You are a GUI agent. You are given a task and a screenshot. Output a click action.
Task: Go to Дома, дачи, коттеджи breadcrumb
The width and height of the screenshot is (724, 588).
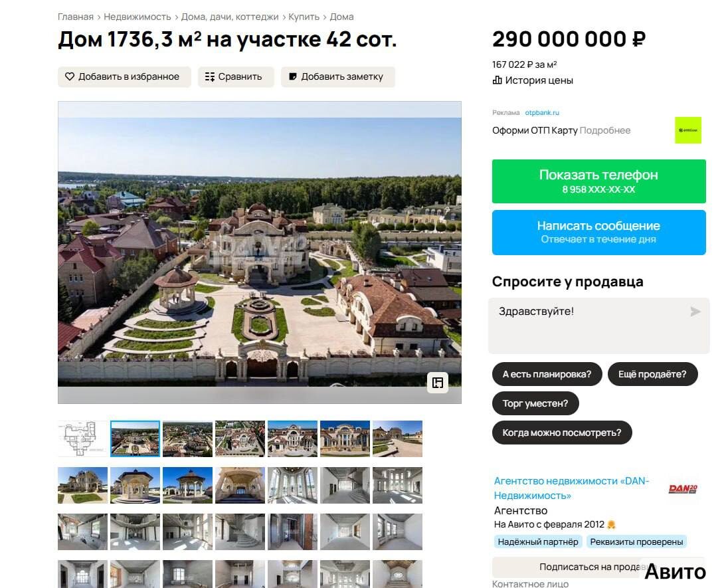(x=229, y=17)
